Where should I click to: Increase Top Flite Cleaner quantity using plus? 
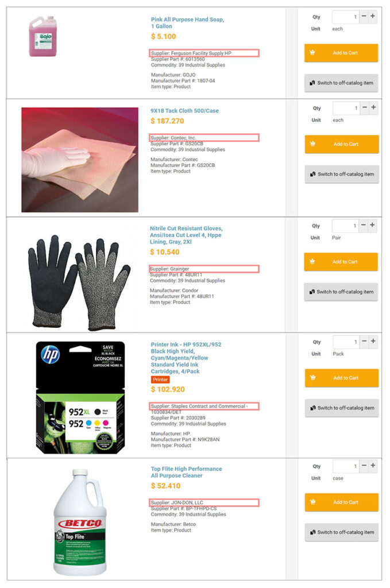coord(373,465)
